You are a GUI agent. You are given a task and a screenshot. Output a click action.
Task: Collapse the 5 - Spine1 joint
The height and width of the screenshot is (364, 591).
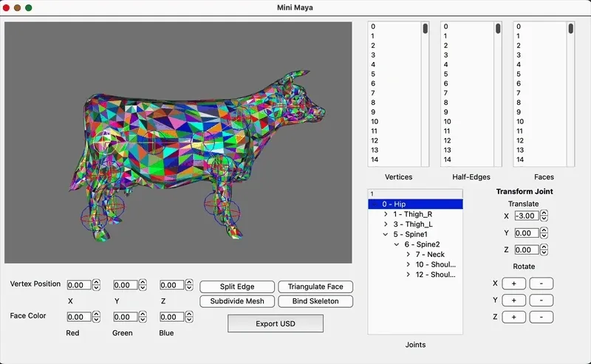(x=386, y=235)
